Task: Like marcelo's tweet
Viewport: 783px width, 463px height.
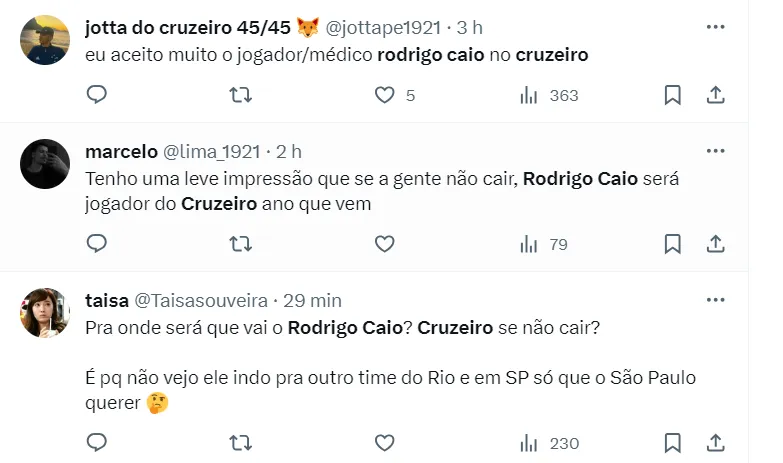Action: [x=385, y=243]
